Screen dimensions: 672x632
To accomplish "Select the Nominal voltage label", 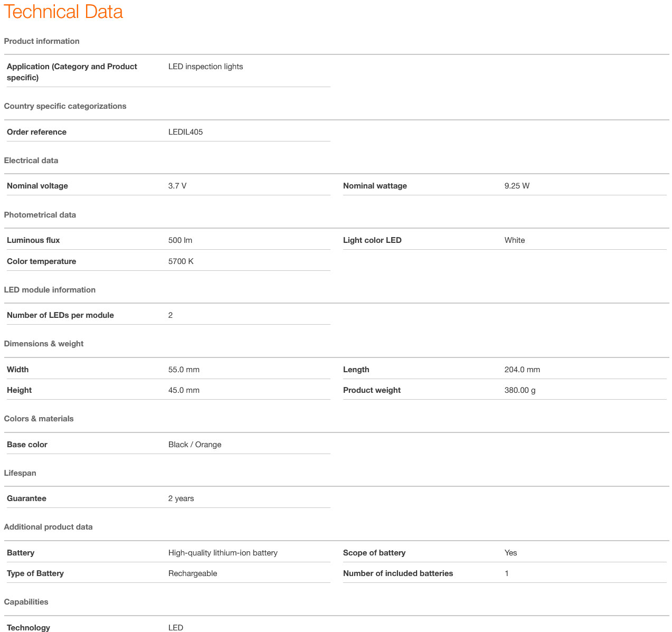I will pyautogui.click(x=37, y=186).
